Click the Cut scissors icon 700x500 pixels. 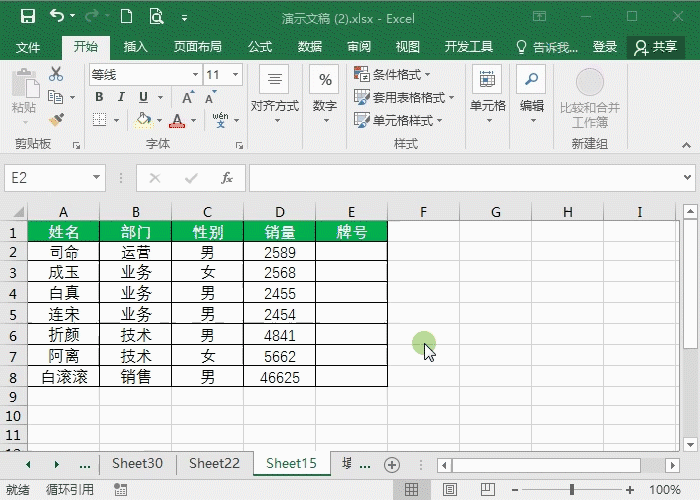pos(56,74)
